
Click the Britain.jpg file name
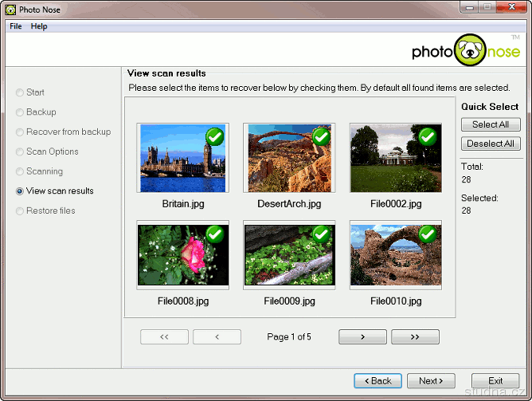(x=183, y=204)
